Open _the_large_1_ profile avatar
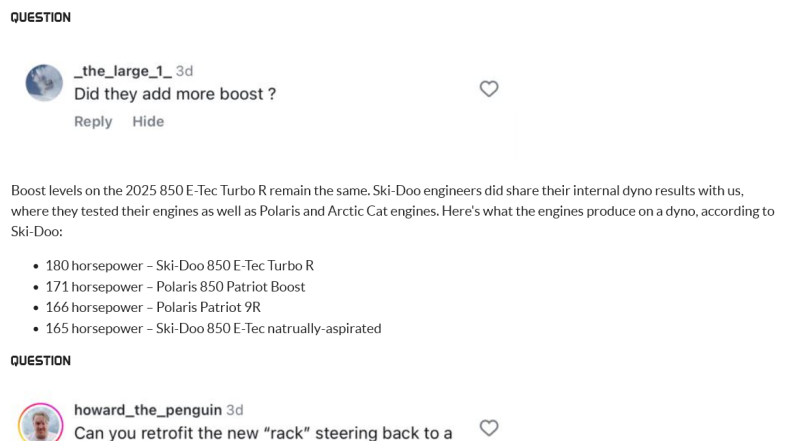The width and height of the screenshot is (800, 441). pos(44,83)
